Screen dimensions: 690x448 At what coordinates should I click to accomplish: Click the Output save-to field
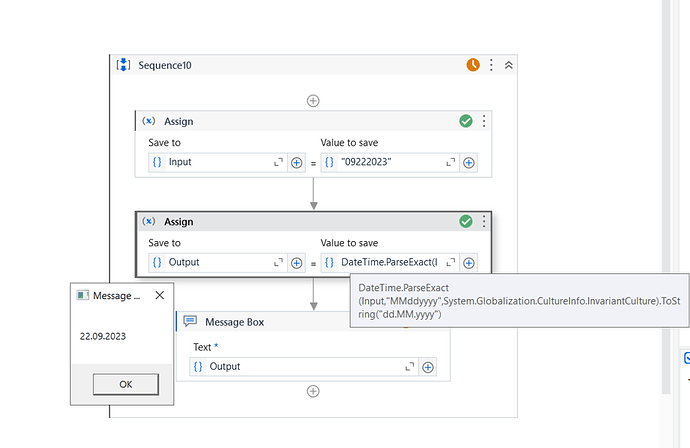click(210, 262)
